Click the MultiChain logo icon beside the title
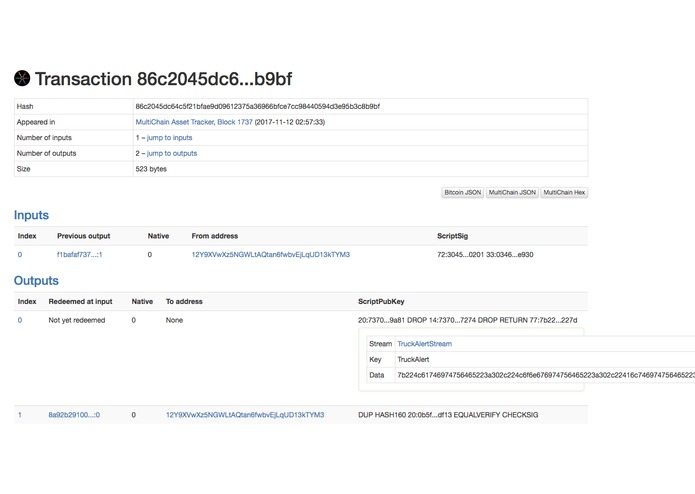Image resolution: width=695 pixels, height=494 pixels. 22,78
